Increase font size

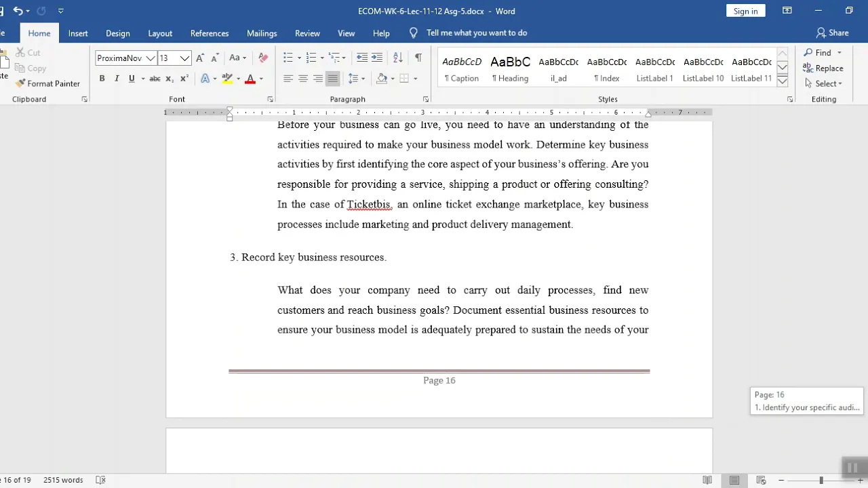pyautogui.click(x=200, y=58)
